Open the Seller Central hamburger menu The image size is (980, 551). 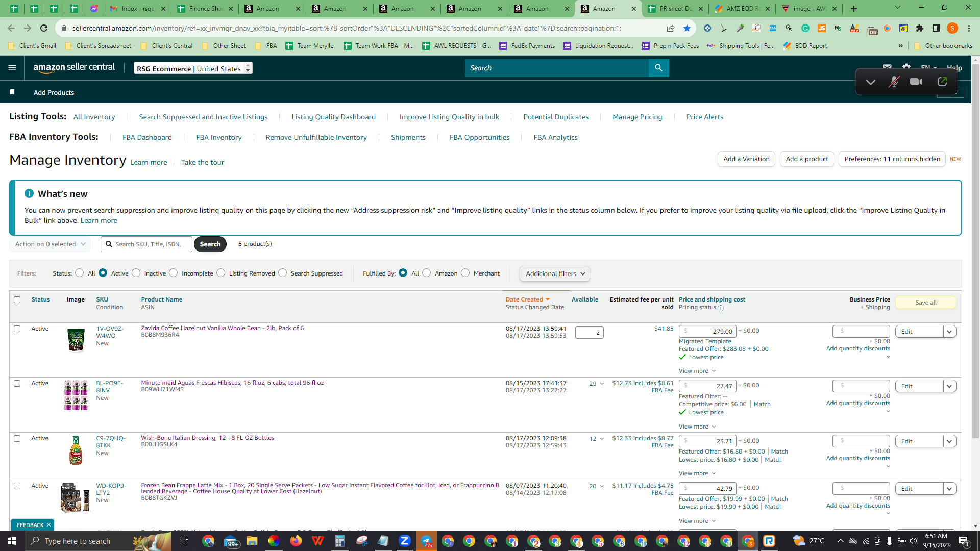click(12, 68)
